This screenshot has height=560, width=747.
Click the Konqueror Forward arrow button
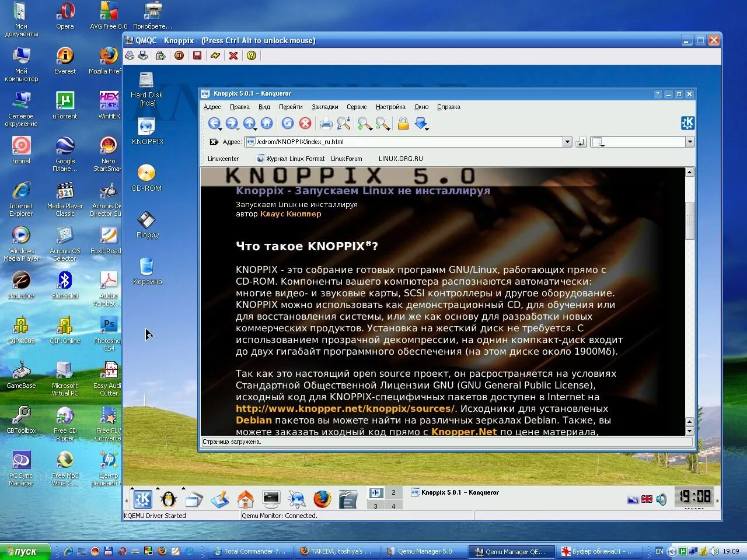(231, 123)
